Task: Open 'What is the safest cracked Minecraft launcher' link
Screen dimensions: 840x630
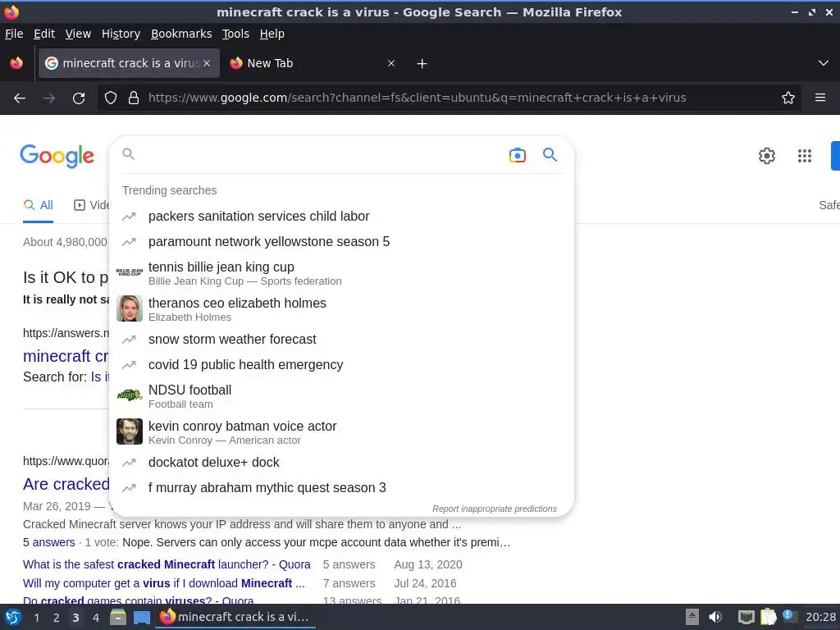Action: 167,564
